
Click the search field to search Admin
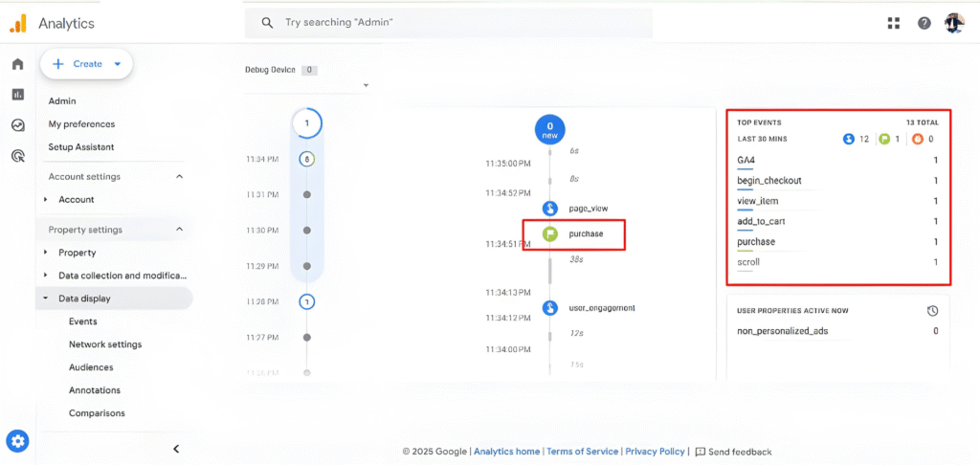[459, 22]
